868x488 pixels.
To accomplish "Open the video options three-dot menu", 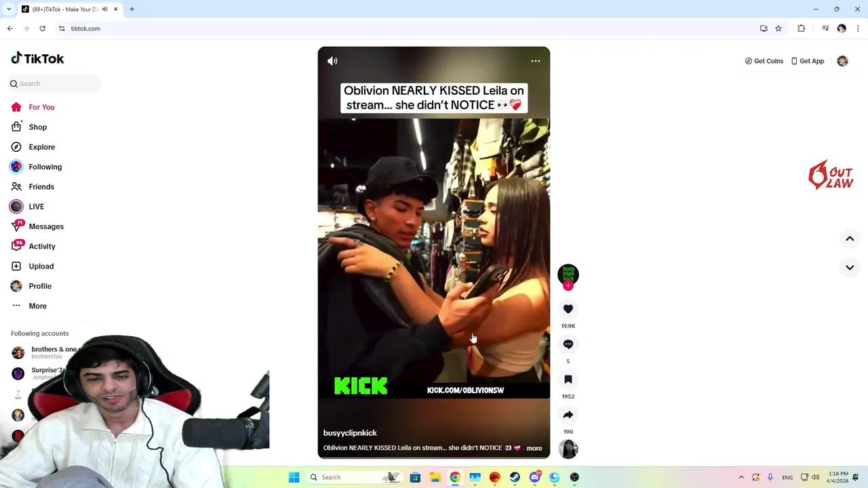I will [535, 61].
